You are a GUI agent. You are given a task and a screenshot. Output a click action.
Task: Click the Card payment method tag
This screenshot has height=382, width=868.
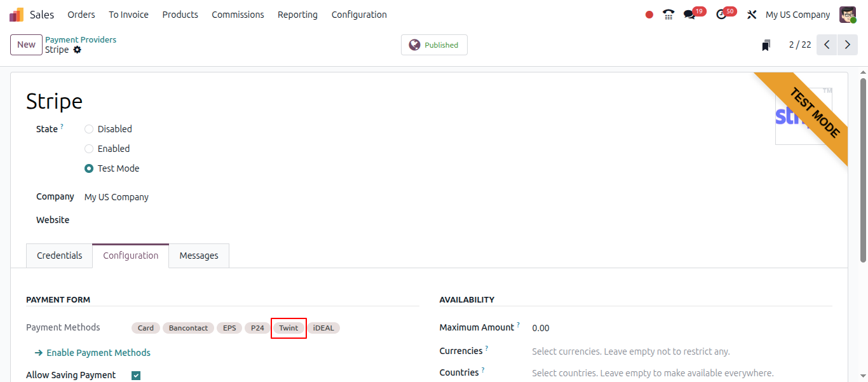(x=146, y=328)
